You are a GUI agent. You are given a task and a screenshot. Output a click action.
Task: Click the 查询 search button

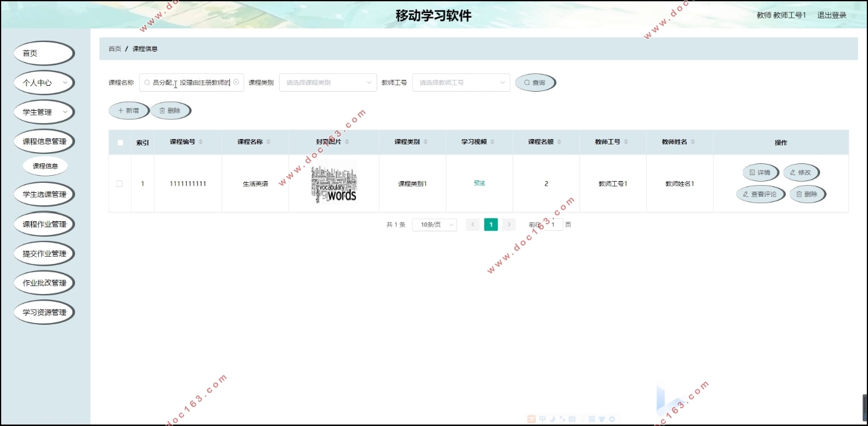point(535,83)
